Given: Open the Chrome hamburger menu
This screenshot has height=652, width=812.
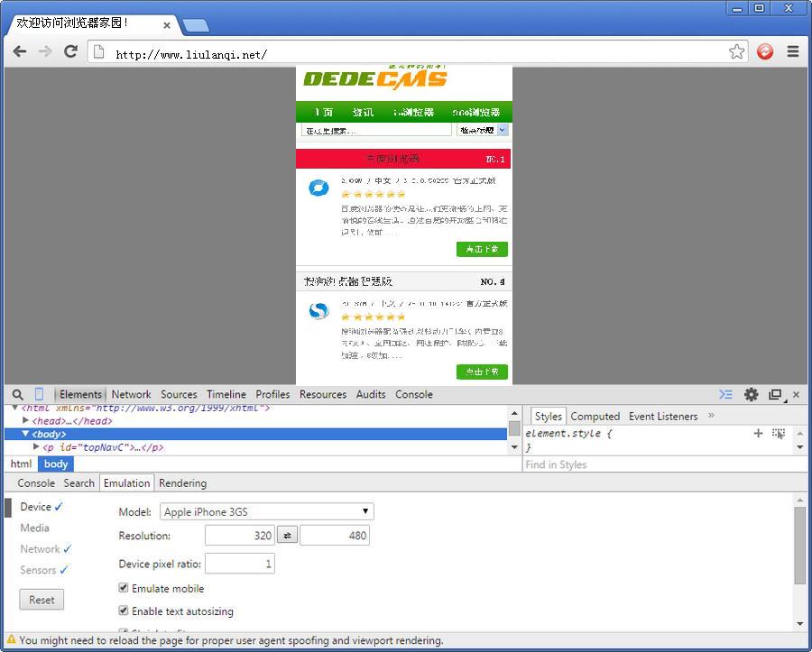Looking at the screenshot, I should [x=793, y=52].
